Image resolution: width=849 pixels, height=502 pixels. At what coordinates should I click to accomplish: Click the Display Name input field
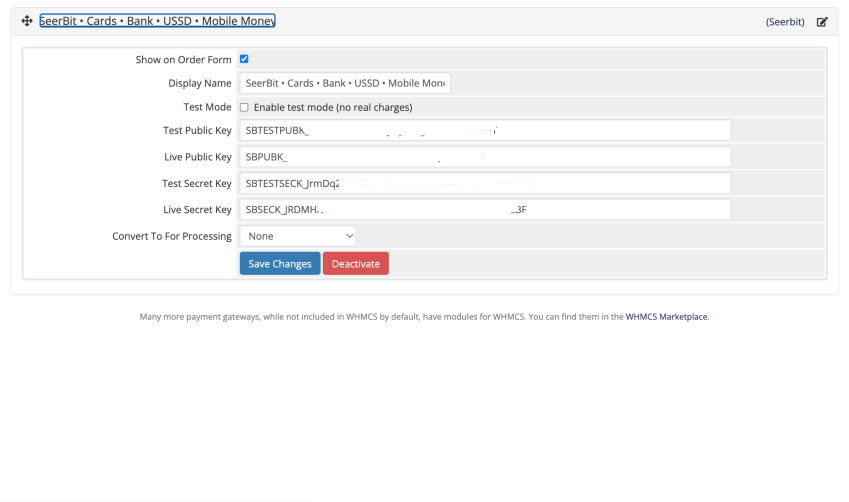point(345,83)
